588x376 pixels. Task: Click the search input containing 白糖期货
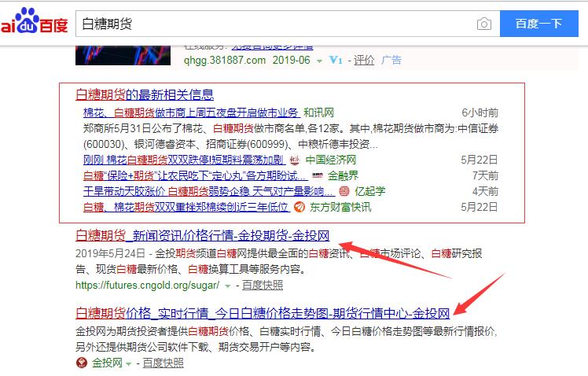coord(275,24)
